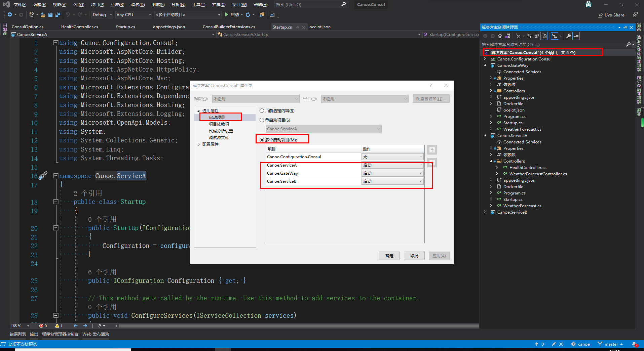Screen dimensions: 644x351
Task: Select the 当前选定内容 radio option
Action: pos(262,111)
